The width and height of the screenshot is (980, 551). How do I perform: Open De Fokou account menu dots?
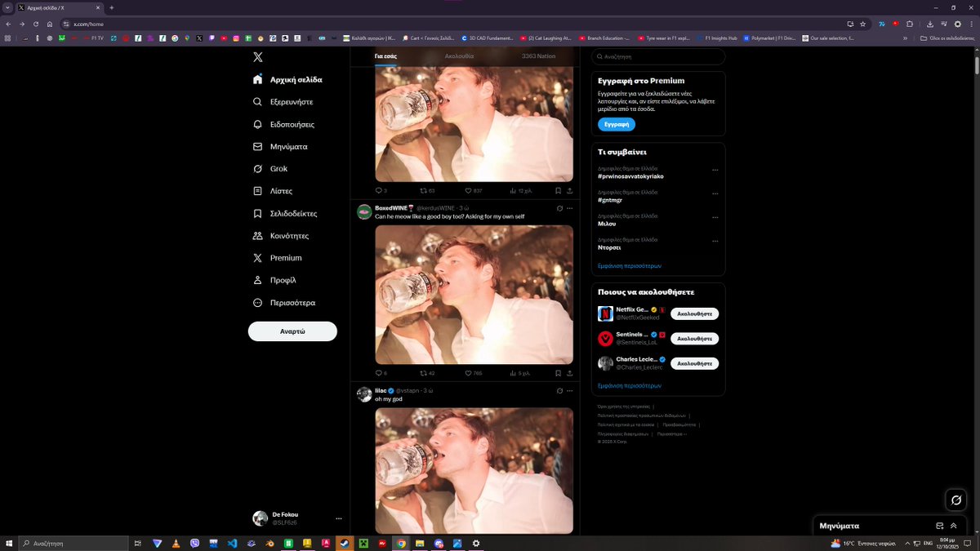click(x=338, y=518)
